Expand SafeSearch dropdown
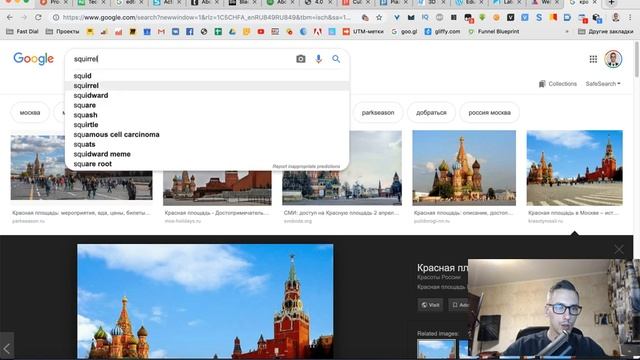This screenshot has width=640, height=360. (603, 84)
